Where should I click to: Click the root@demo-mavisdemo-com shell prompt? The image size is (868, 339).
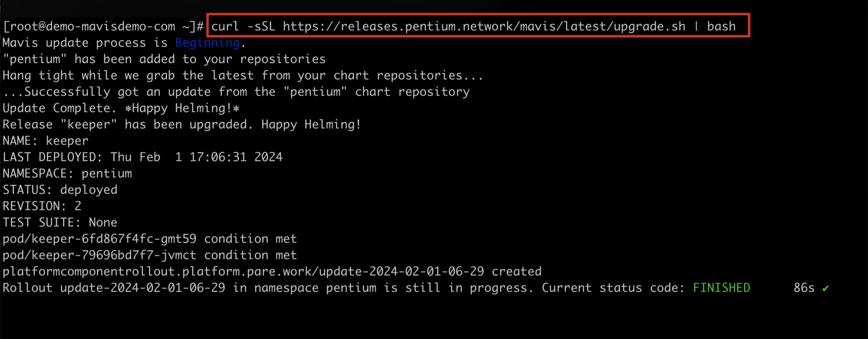click(103, 26)
